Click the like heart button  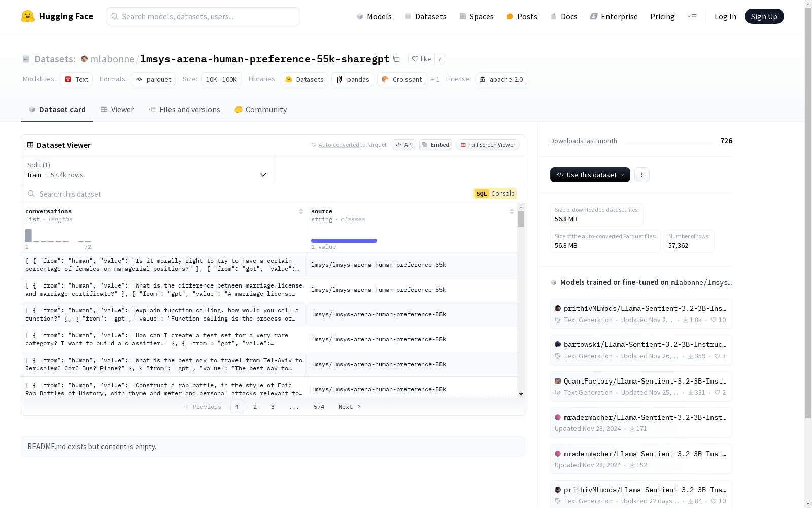click(421, 59)
